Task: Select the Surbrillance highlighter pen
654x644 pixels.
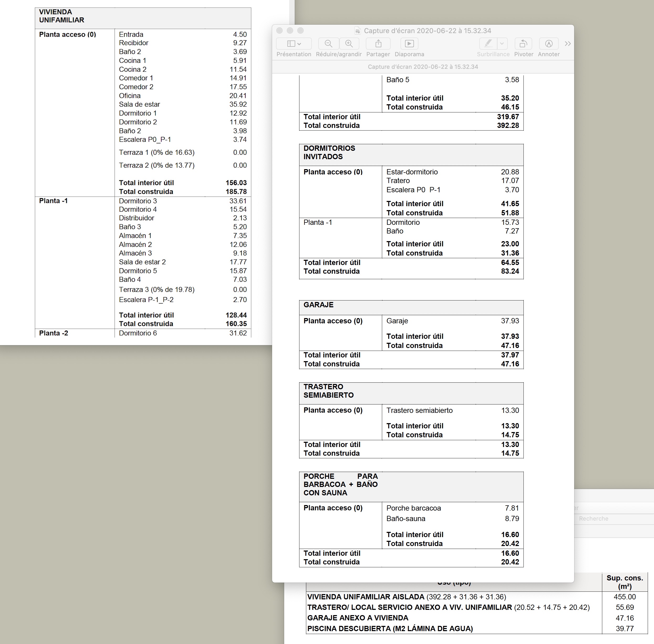Action: [x=488, y=44]
